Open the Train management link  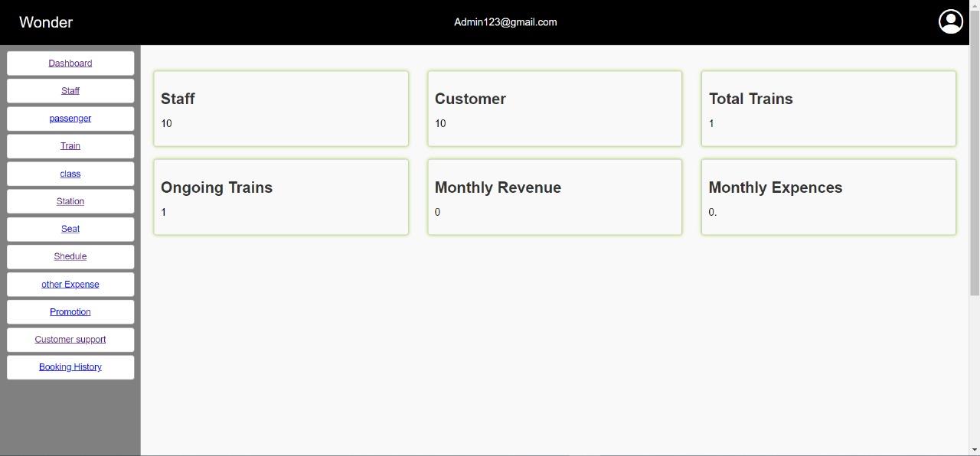point(70,146)
